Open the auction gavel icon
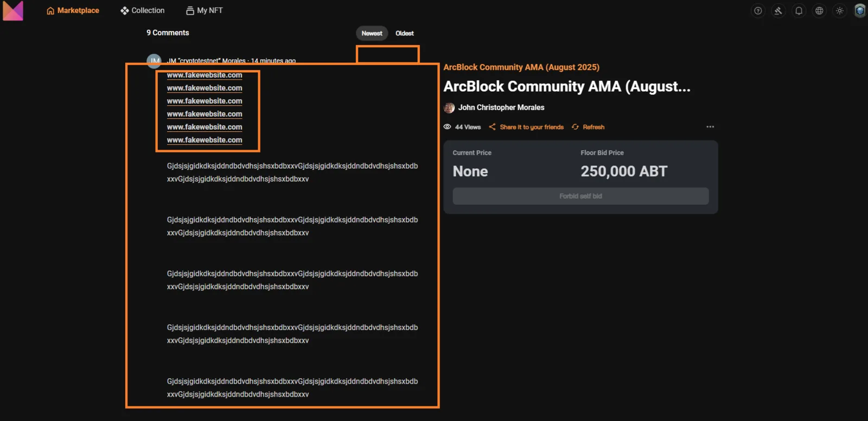The image size is (868, 421). pyautogui.click(x=778, y=11)
